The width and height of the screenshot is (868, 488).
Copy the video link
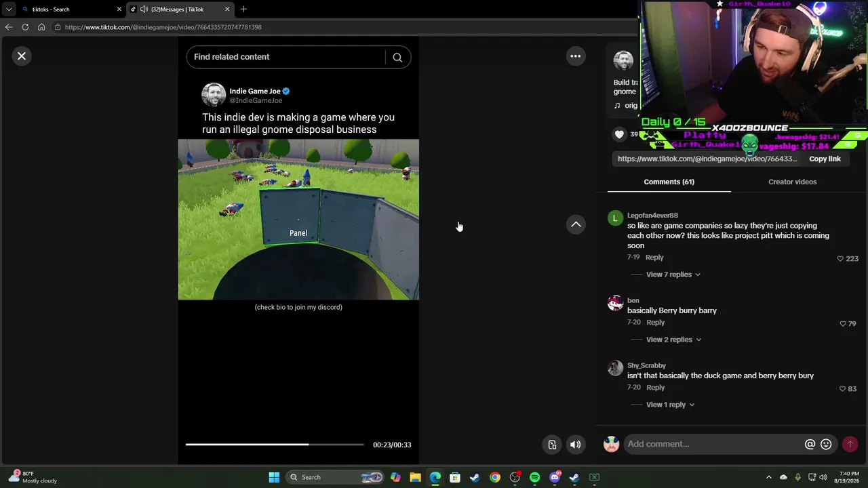coord(825,159)
